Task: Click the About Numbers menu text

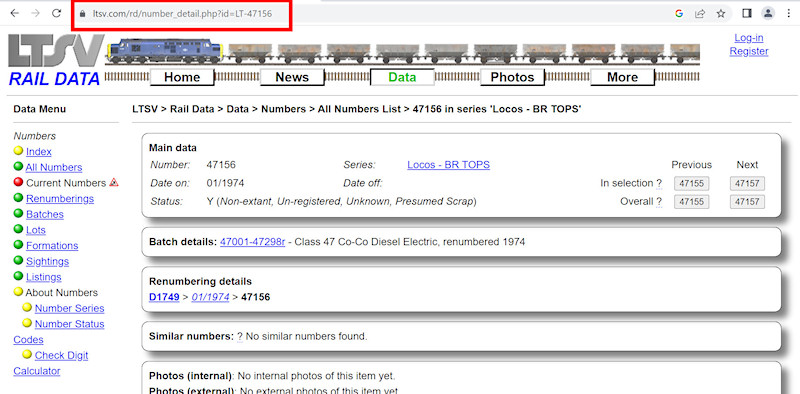Action: (x=62, y=292)
